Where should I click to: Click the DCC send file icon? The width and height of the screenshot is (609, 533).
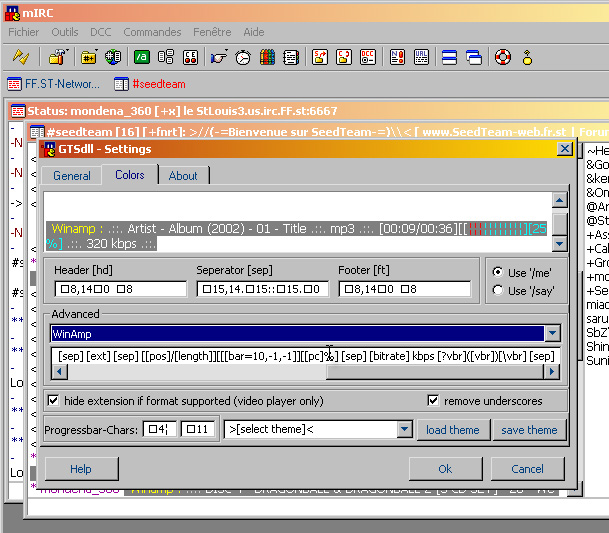320,57
